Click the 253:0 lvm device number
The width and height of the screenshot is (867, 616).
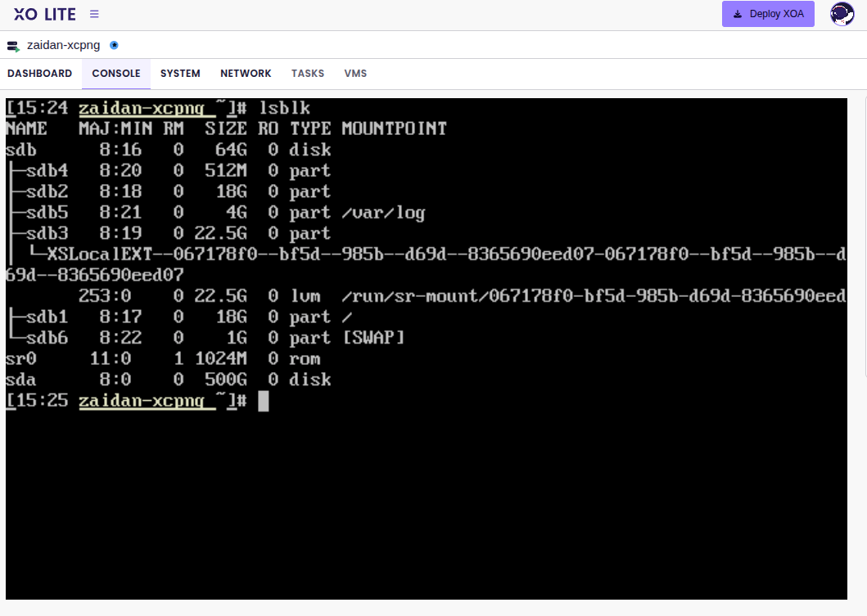click(105, 296)
